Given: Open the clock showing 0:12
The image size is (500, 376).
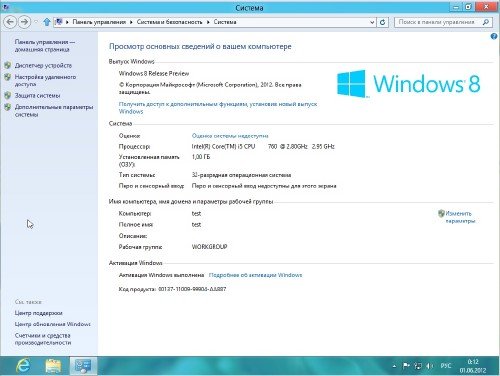Looking at the screenshot, I should [473, 366].
